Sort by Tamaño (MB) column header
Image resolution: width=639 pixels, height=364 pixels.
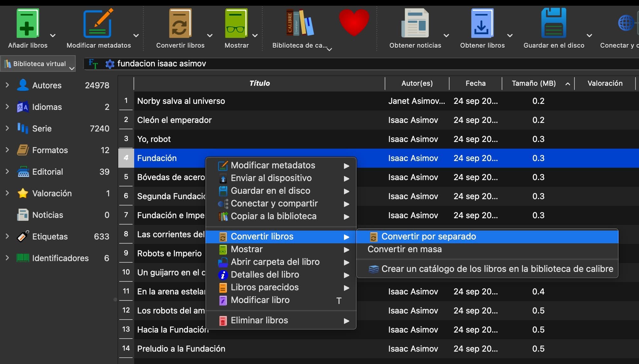pos(534,83)
